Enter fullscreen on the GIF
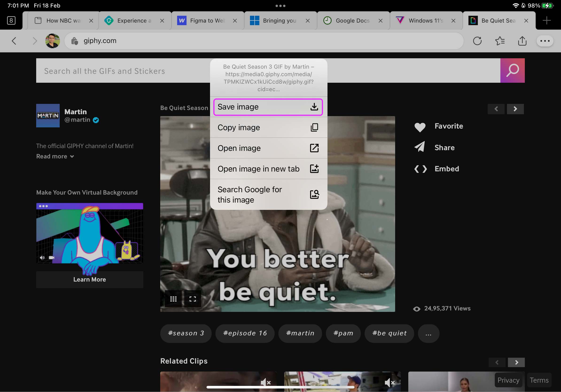 pos(193,299)
